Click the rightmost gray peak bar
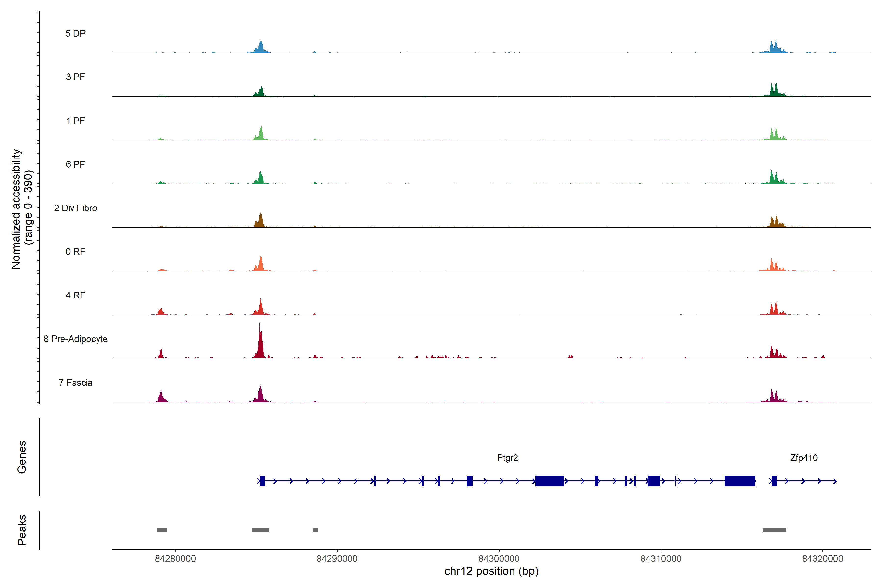Image resolution: width=882 pixels, height=588 pixels. point(774,530)
